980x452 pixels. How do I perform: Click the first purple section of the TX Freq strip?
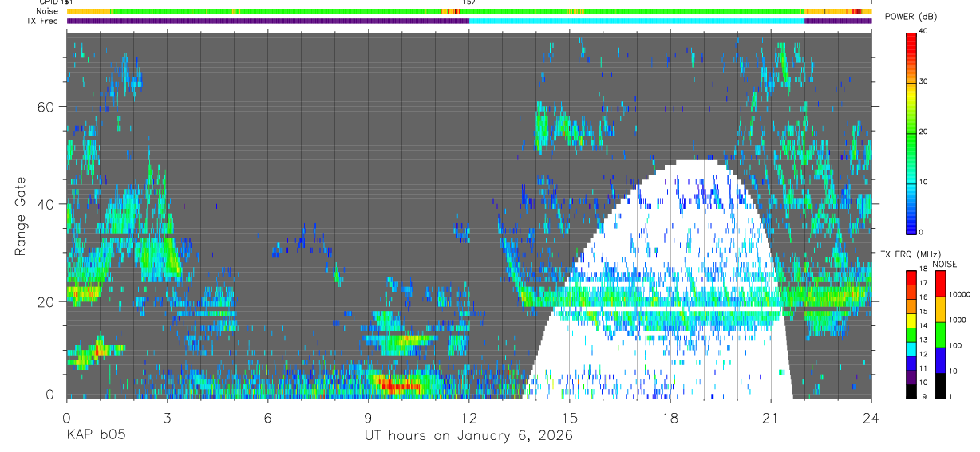click(x=267, y=21)
